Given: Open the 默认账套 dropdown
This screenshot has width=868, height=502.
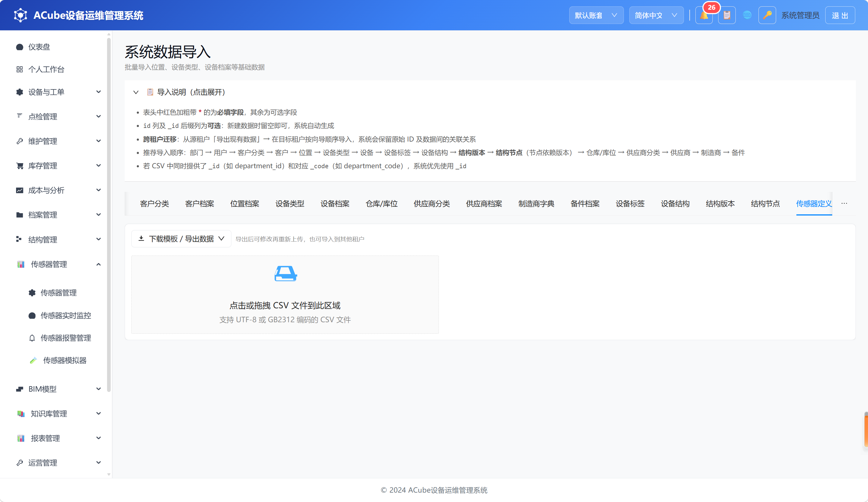Looking at the screenshot, I should [x=596, y=15].
